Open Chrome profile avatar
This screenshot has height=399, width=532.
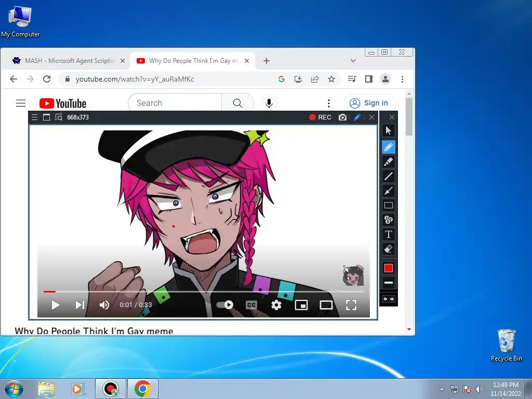click(385, 79)
